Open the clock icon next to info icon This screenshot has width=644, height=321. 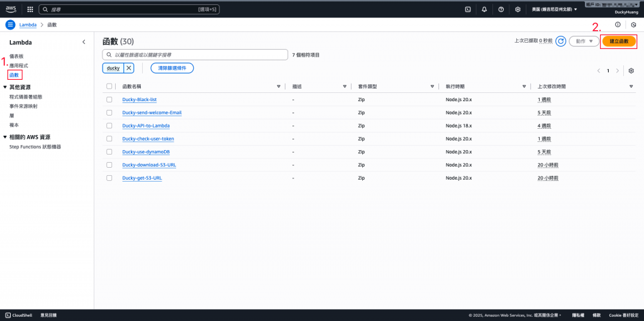633,24
